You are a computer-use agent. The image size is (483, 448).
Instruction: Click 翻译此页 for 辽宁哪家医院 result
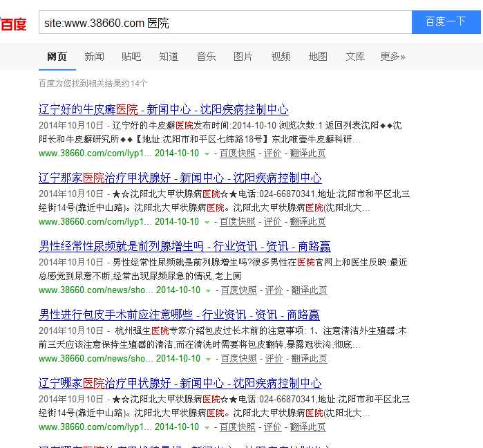coord(307,427)
